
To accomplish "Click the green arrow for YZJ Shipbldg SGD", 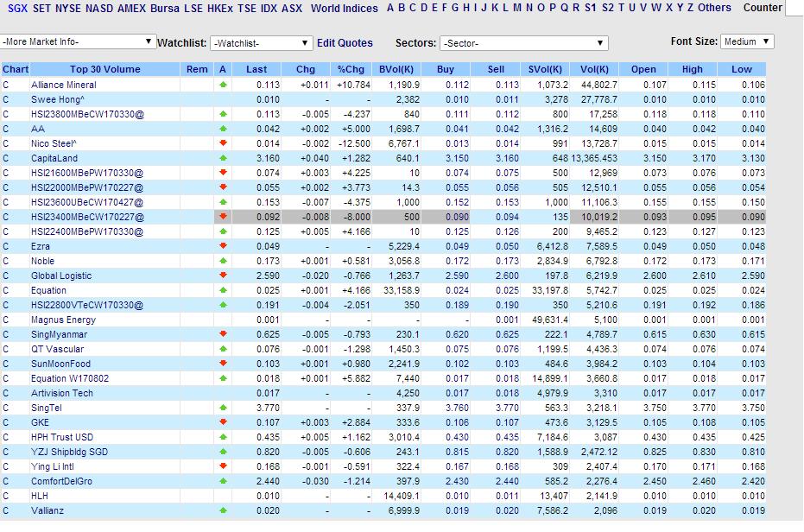I will click(223, 452).
